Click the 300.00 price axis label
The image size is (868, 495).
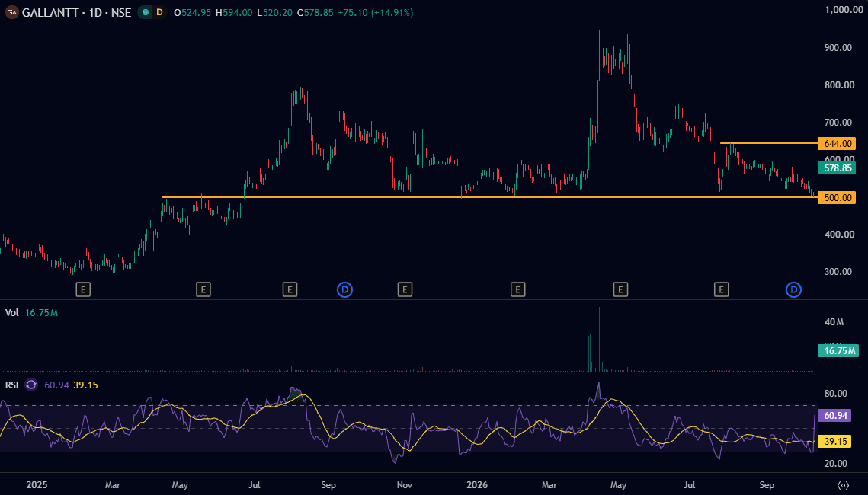838,272
